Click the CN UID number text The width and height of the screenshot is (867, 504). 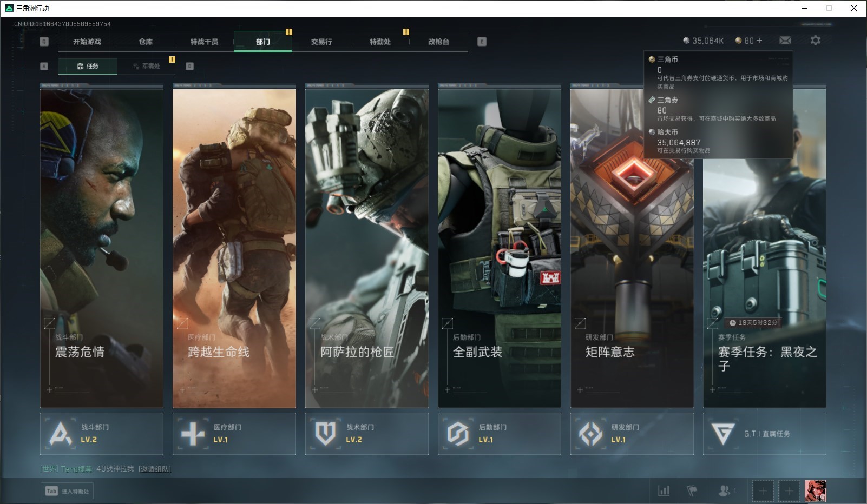pyautogui.click(x=62, y=24)
